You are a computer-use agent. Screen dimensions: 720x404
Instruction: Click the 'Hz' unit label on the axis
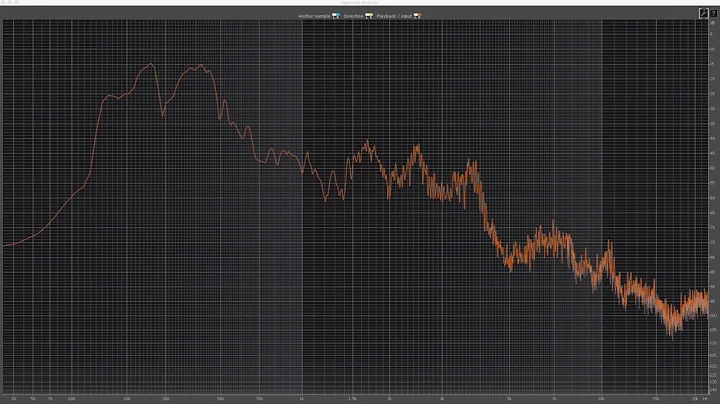coord(705,399)
